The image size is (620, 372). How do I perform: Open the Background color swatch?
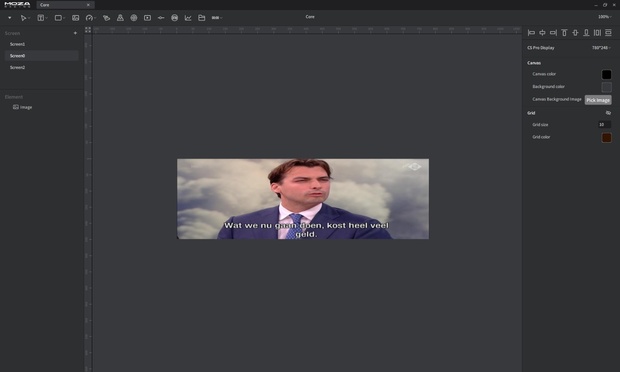[x=606, y=87]
